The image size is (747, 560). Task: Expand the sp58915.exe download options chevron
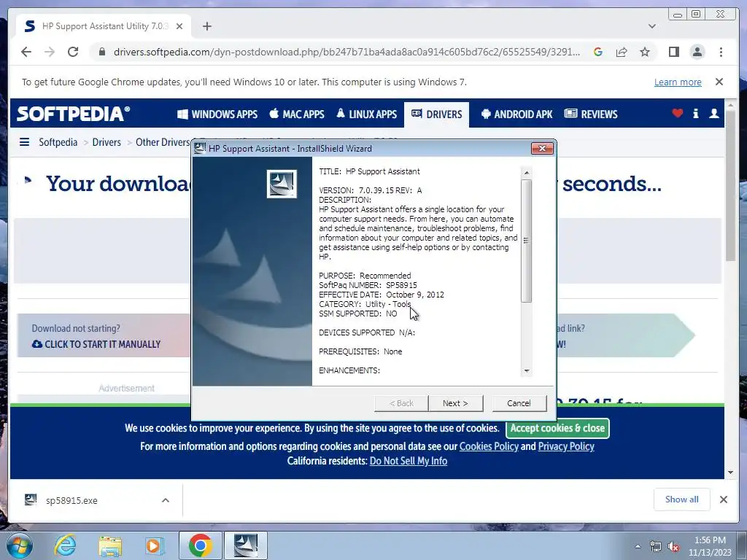click(x=166, y=500)
